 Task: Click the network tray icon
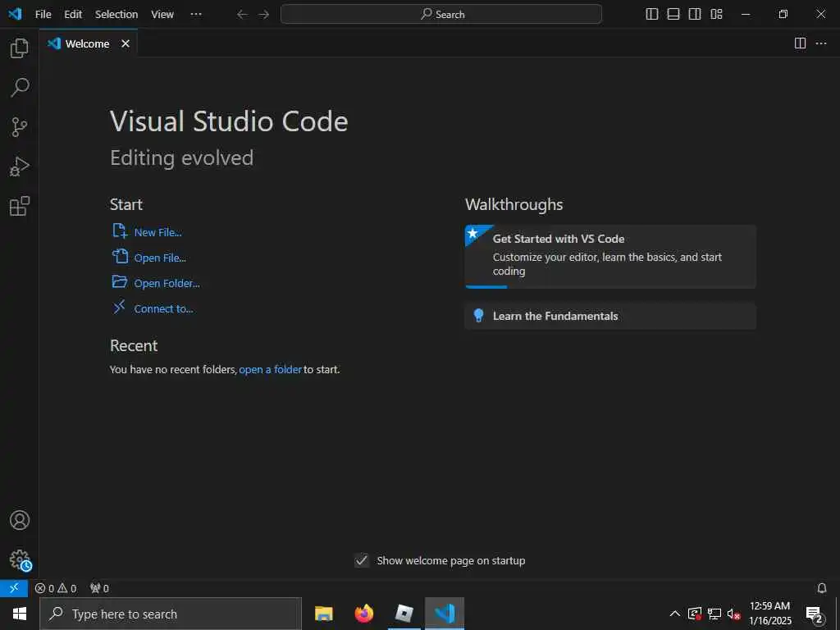pos(714,614)
